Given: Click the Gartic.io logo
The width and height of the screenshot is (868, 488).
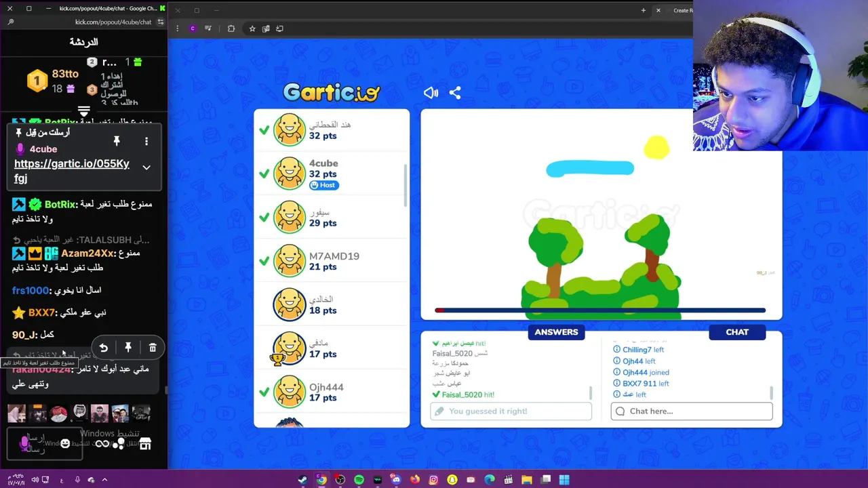Looking at the screenshot, I should coord(332,92).
